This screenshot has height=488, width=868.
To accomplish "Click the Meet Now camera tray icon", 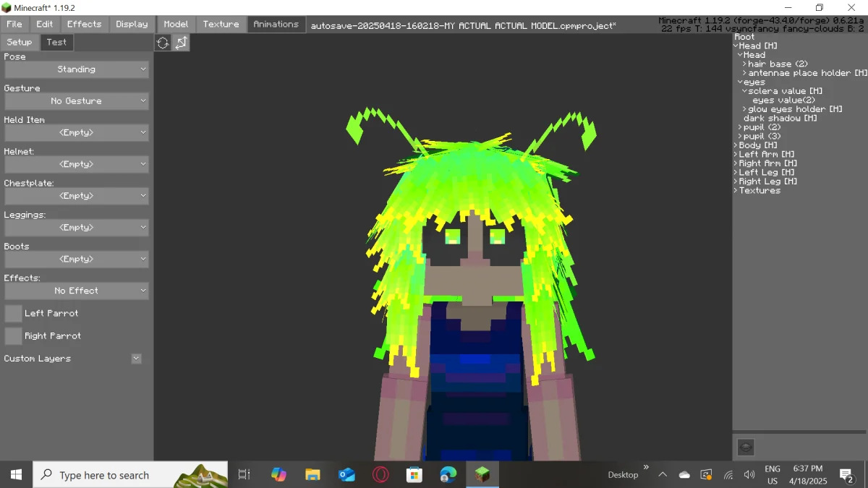I will click(706, 475).
